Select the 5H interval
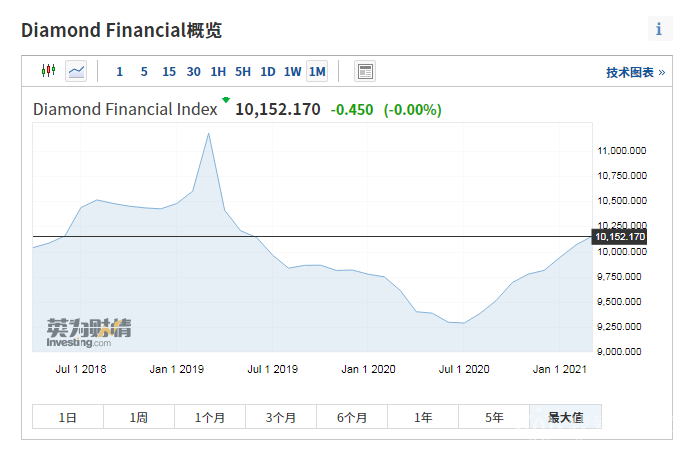690x457 pixels. pyautogui.click(x=243, y=71)
